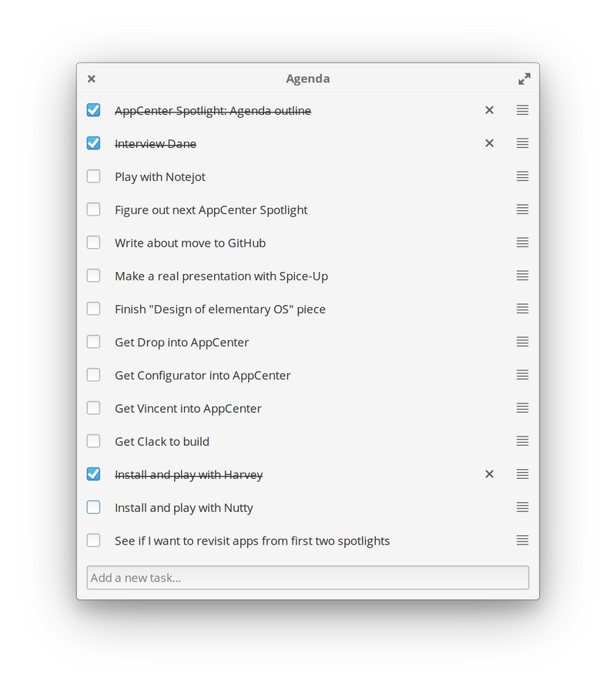Check 'See if I want to revisit apps' box
This screenshot has height=690, width=616.
tap(93, 541)
